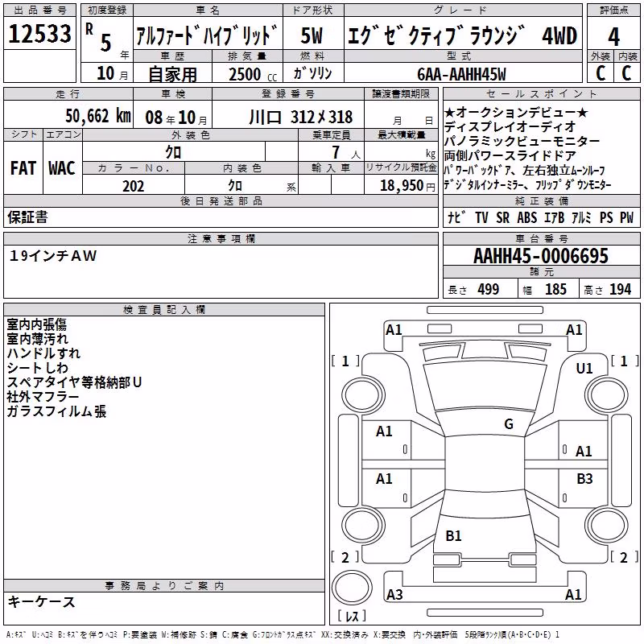Select seating capacity value 7
Viewport: 644px width, 644px height.
336,152
